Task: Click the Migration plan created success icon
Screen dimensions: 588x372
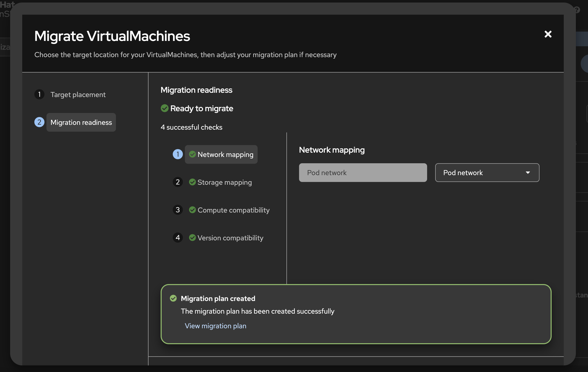Action: (173, 298)
